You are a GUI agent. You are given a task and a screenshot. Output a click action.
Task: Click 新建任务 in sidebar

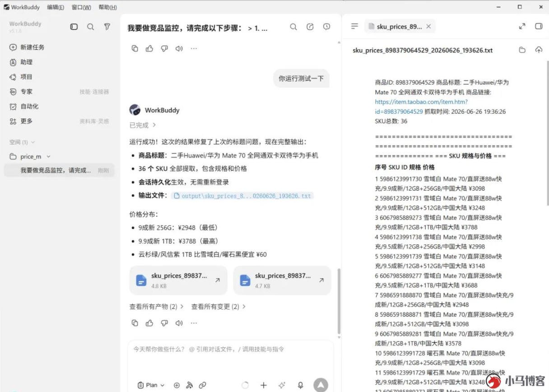[32, 47]
